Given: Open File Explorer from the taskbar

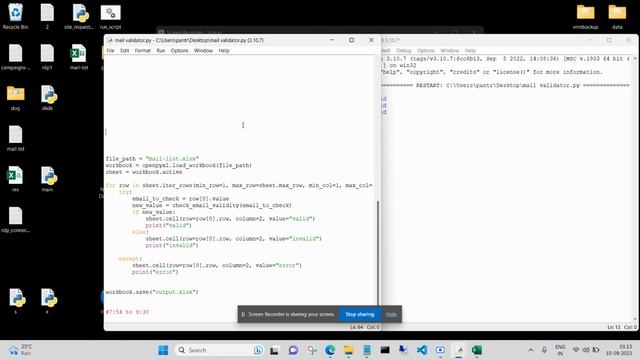Looking at the screenshot, I should 348,350.
